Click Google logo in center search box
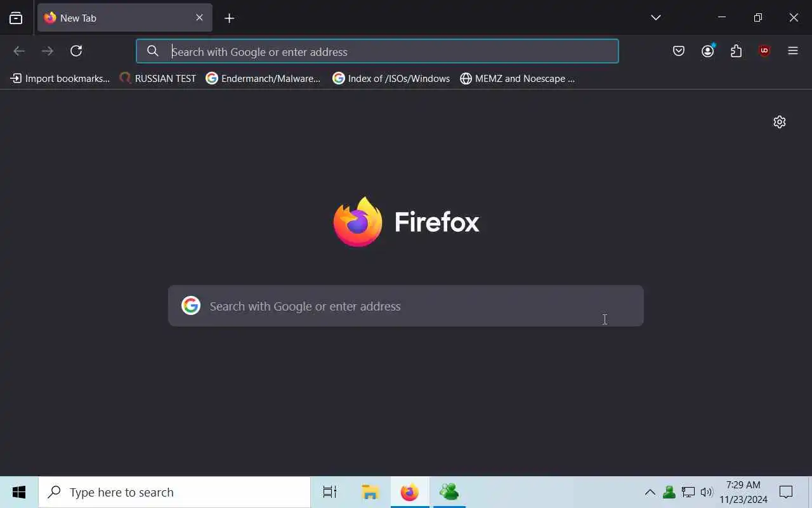812x508 pixels. 191,305
